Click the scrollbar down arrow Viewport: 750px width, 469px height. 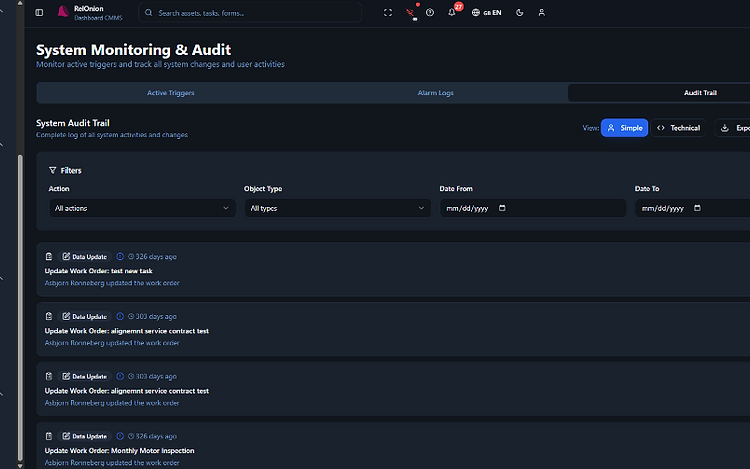[x=20, y=466]
